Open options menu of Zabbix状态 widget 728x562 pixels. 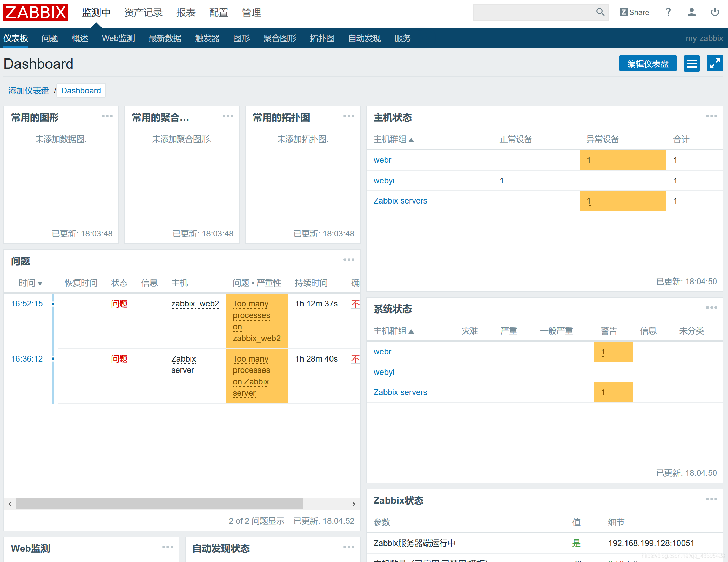[x=712, y=499]
